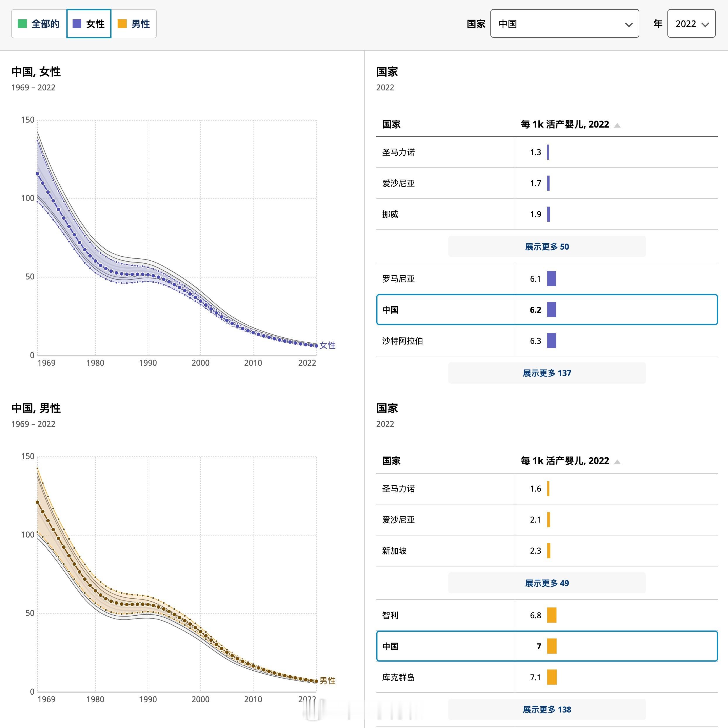
Task: Open the 国家 country dropdown
Action: [564, 24]
